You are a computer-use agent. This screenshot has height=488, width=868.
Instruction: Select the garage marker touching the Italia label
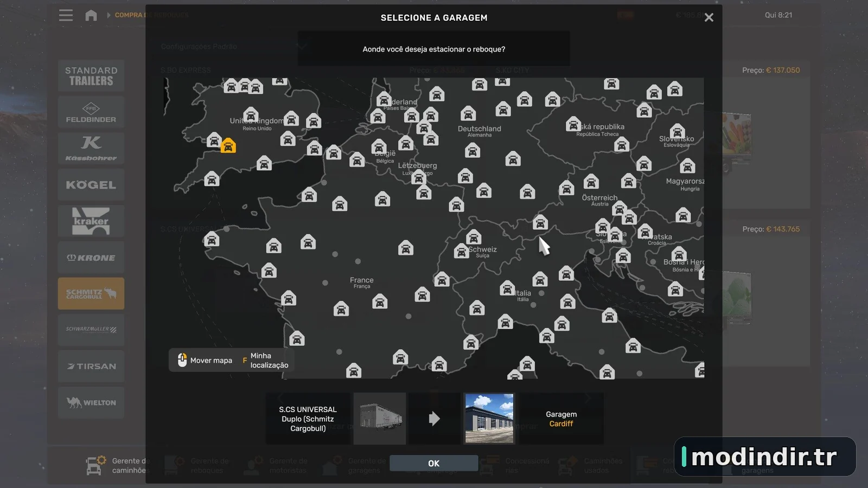click(x=507, y=288)
